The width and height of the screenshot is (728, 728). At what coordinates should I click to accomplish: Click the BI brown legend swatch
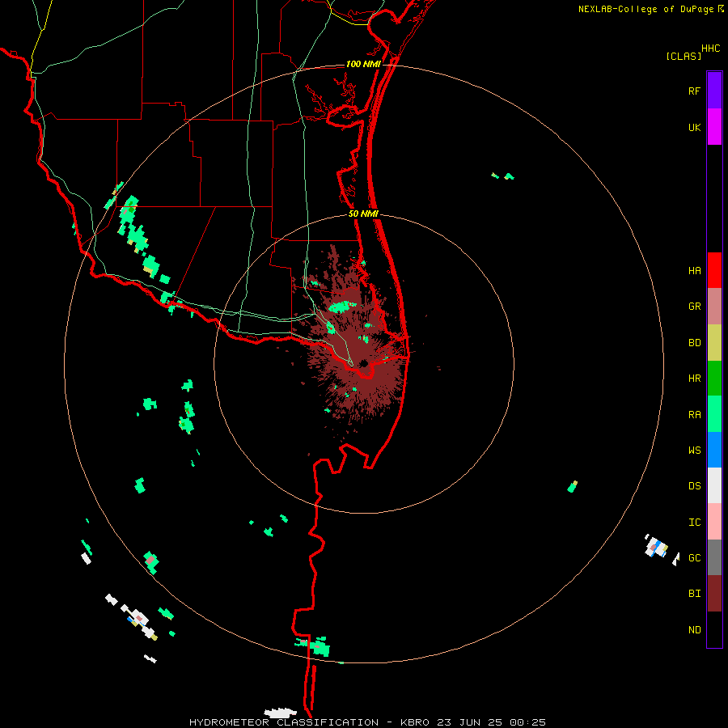714,594
